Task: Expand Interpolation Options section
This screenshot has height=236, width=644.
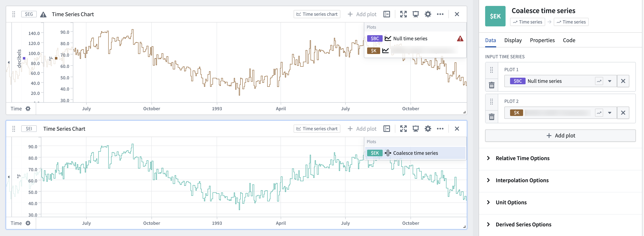Action: pos(522,180)
